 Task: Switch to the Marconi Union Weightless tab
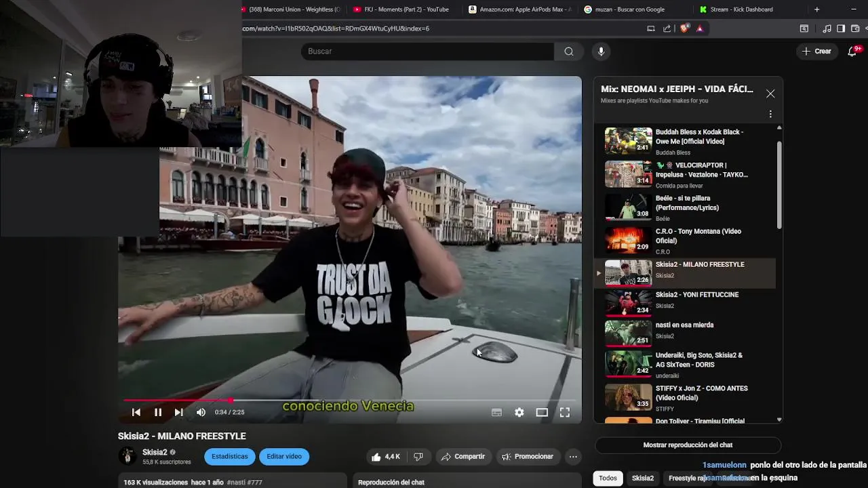pyautogui.click(x=292, y=9)
